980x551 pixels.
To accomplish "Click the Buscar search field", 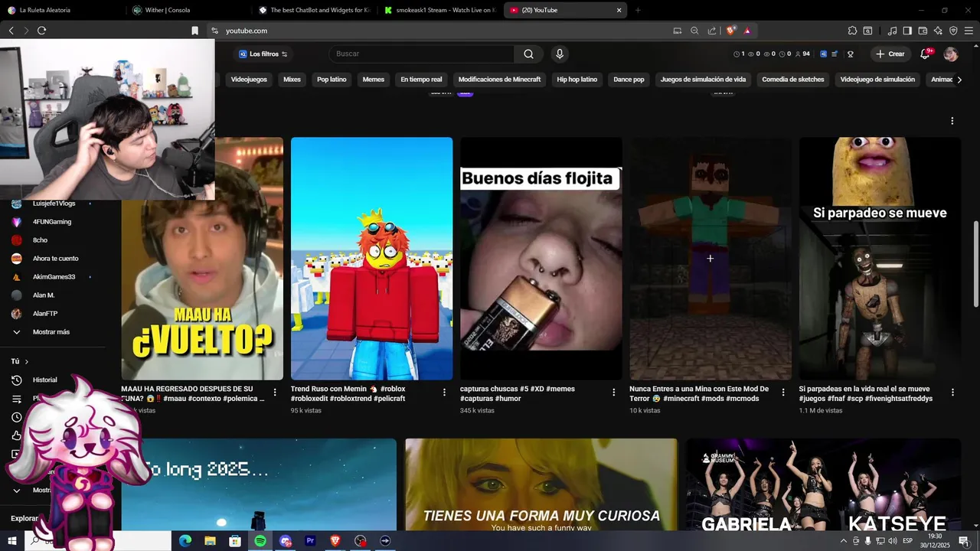I will 423,54.
